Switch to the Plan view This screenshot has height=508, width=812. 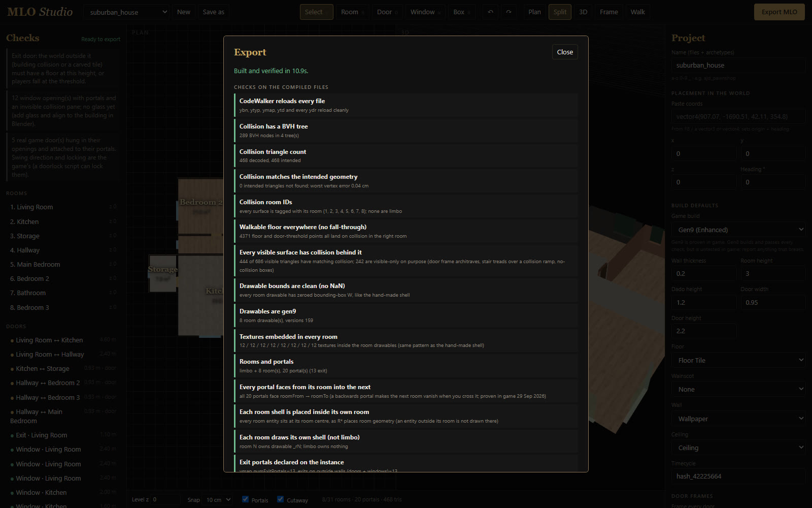tap(534, 12)
